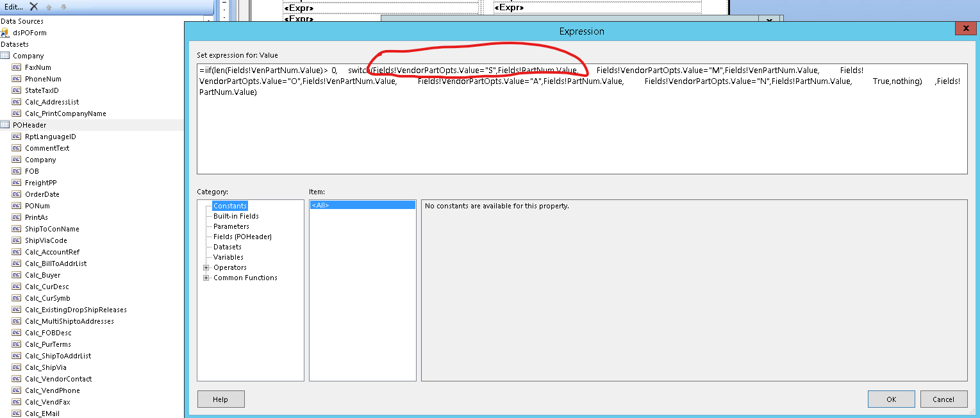Click the Company dataset table icon
This screenshot has height=418, width=980.
(5, 56)
